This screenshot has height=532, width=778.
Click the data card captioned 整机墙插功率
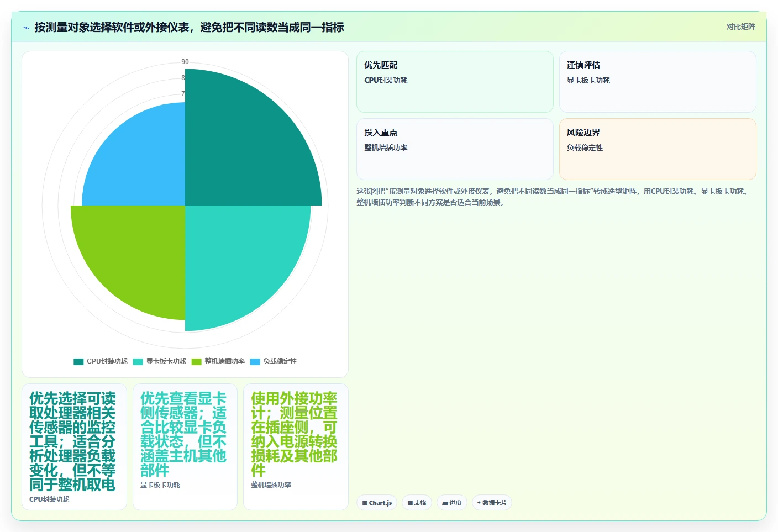pyautogui.click(x=296, y=447)
